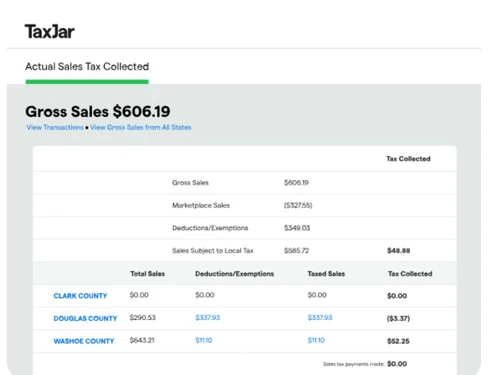The height and width of the screenshot is (375, 500).
Task: Click Douglas County taxed sales $337.93
Action: 320,317
